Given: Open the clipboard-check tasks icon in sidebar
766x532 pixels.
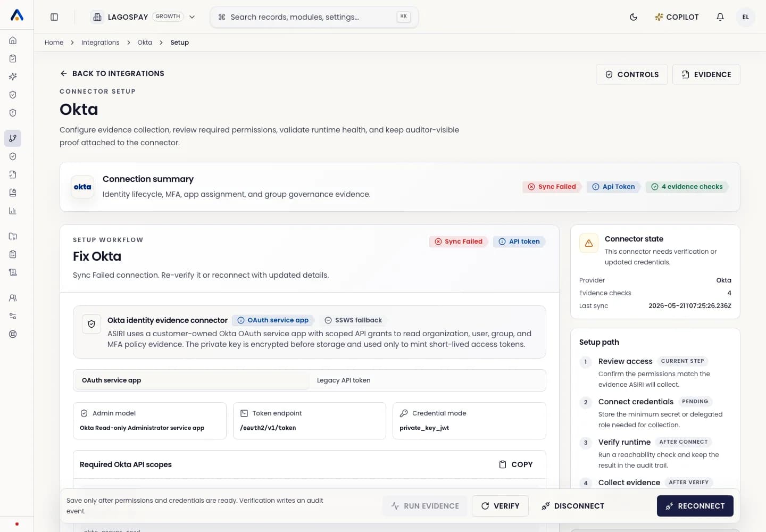Looking at the screenshot, I should 13,59.
